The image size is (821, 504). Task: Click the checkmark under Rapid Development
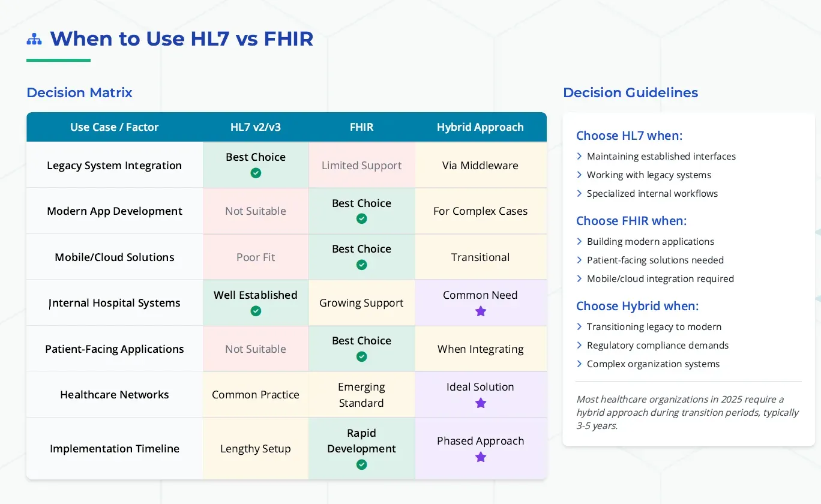click(x=361, y=464)
